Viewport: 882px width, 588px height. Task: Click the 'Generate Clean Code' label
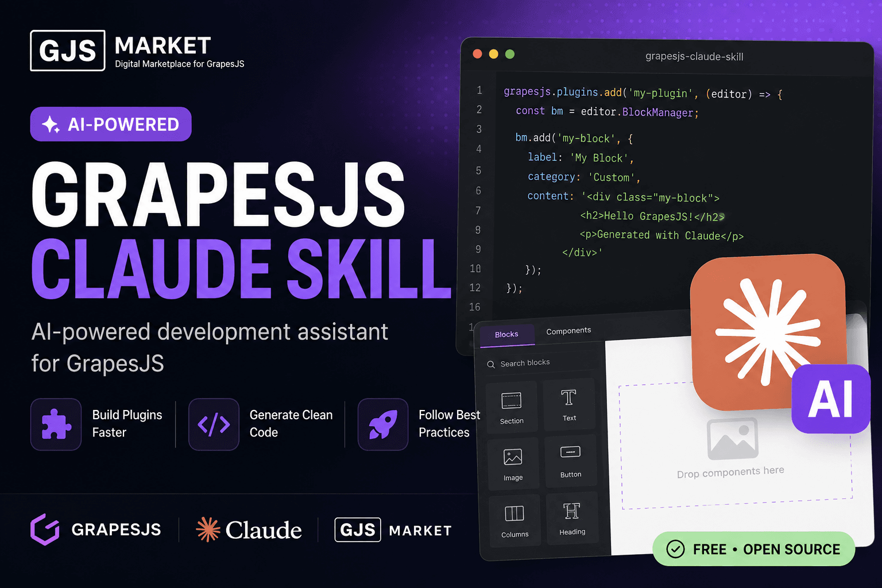tap(291, 424)
